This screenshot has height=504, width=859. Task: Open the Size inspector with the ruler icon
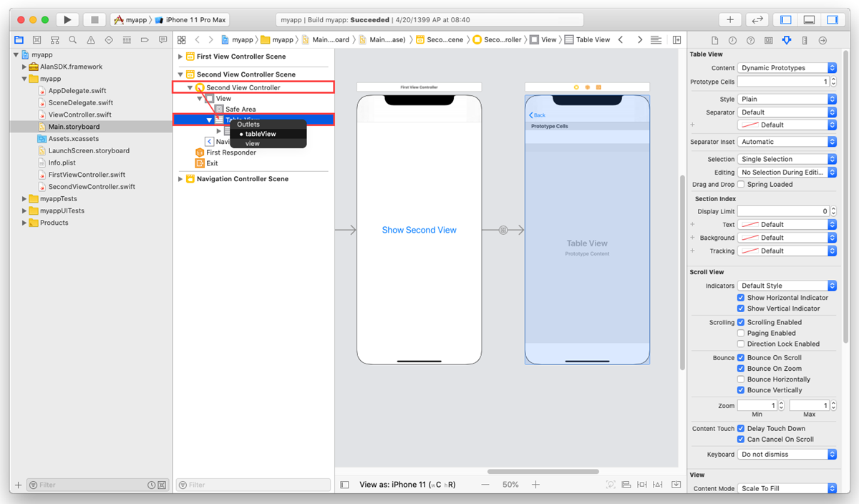coord(804,39)
